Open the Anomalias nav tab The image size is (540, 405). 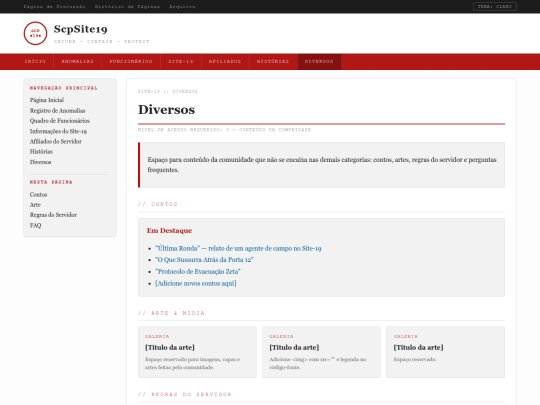(x=77, y=62)
